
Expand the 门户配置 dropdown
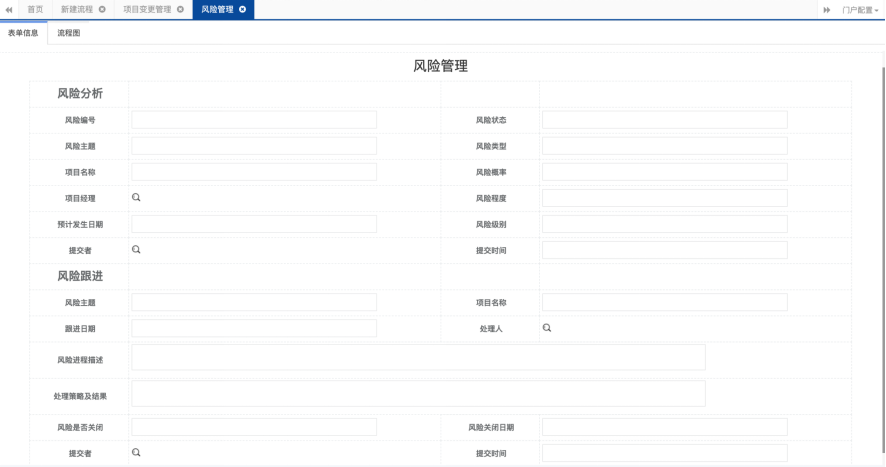click(860, 10)
